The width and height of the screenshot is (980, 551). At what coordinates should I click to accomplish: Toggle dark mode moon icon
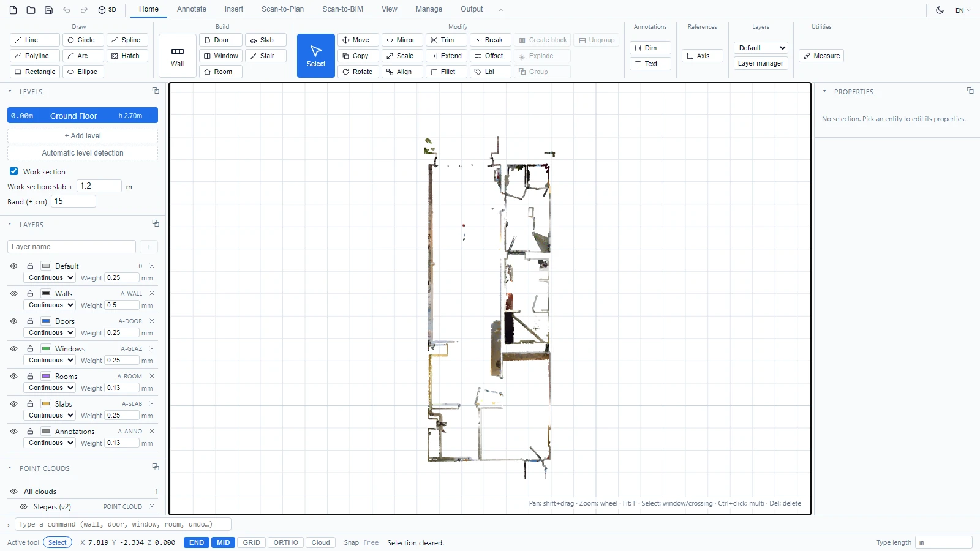coord(940,10)
